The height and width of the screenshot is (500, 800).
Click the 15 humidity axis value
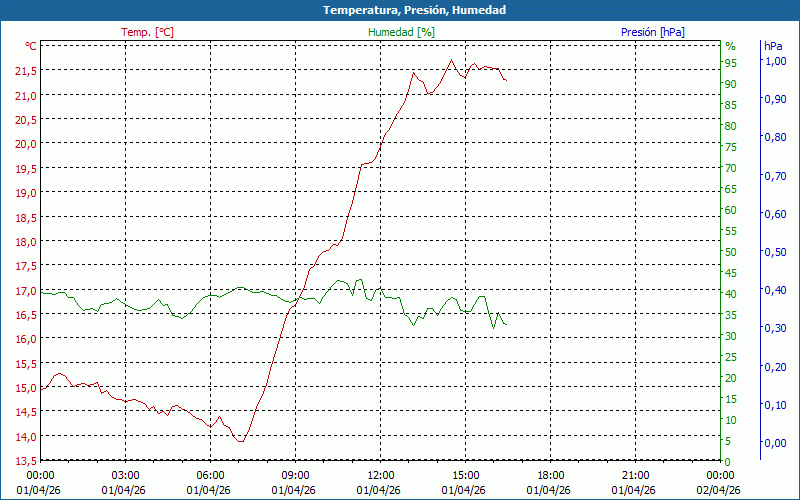[731, 399]
